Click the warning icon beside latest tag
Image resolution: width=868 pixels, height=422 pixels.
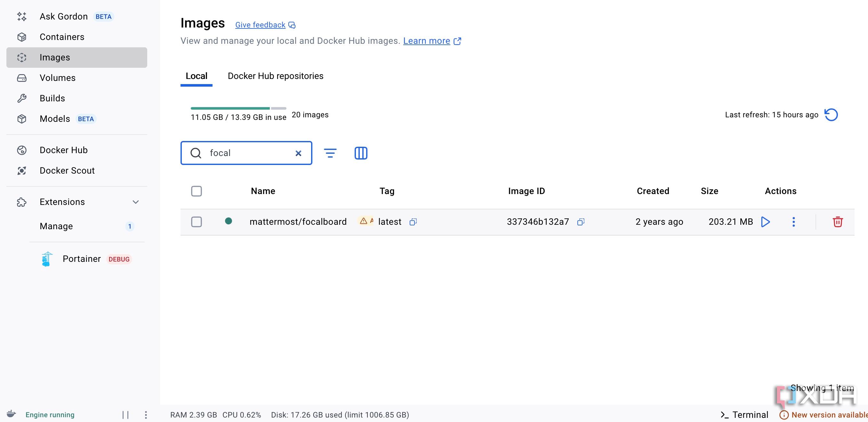364,221
